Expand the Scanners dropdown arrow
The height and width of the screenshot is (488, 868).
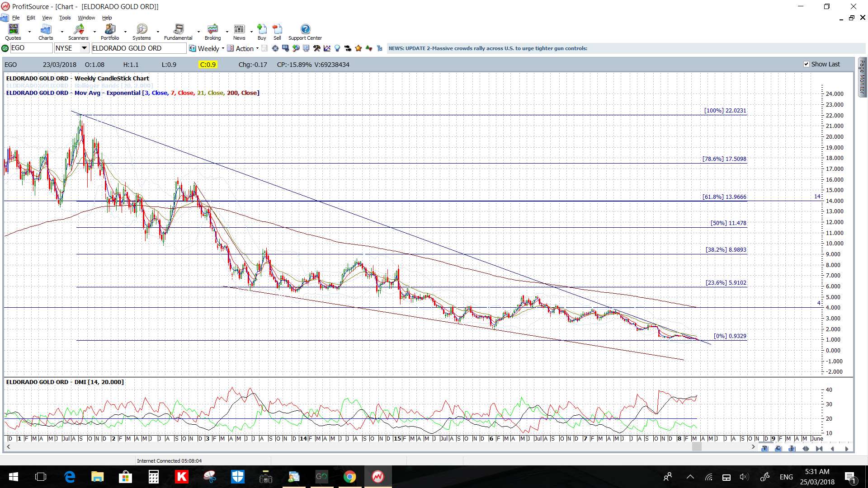click(x=94, y=32)
